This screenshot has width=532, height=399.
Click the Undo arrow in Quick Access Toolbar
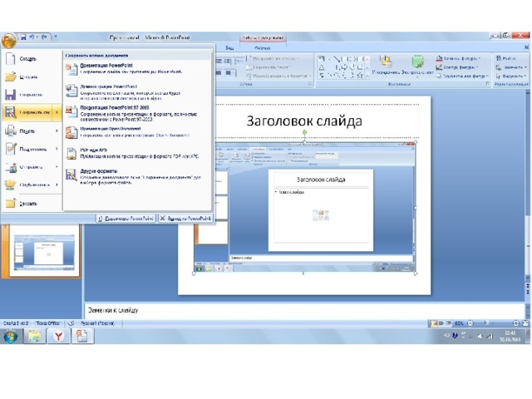(x=32, y=37)
